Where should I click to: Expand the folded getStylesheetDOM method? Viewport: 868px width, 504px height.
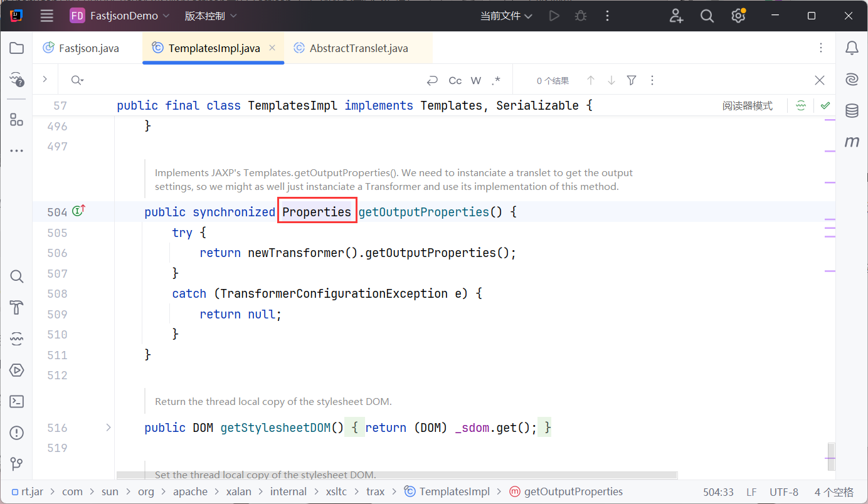(x=109, y=428)
